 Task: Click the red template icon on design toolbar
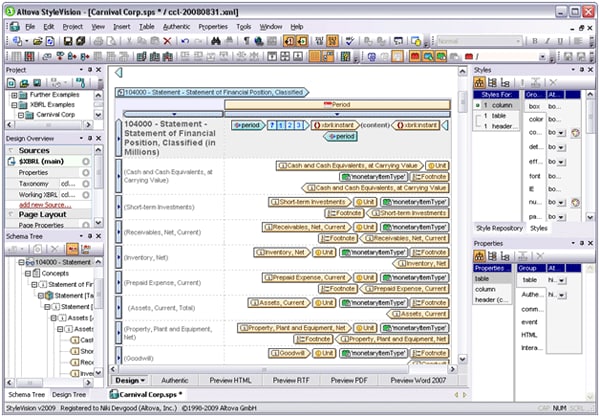coord(415,57)
